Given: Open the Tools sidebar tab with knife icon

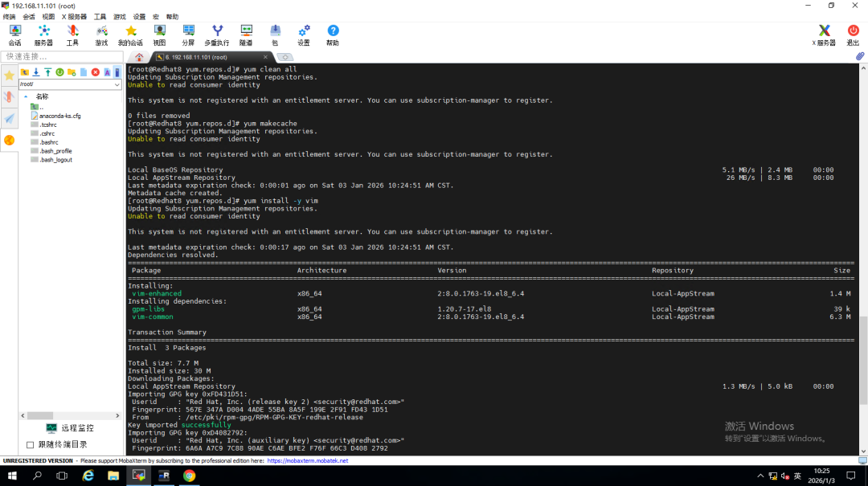Looking at the screenshot, I should (10, 97).
